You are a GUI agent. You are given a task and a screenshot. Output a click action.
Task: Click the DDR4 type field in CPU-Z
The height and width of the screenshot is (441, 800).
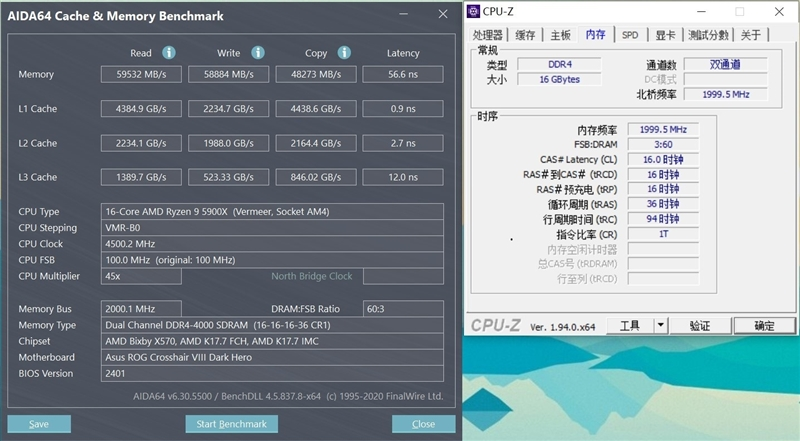point(560,64)
